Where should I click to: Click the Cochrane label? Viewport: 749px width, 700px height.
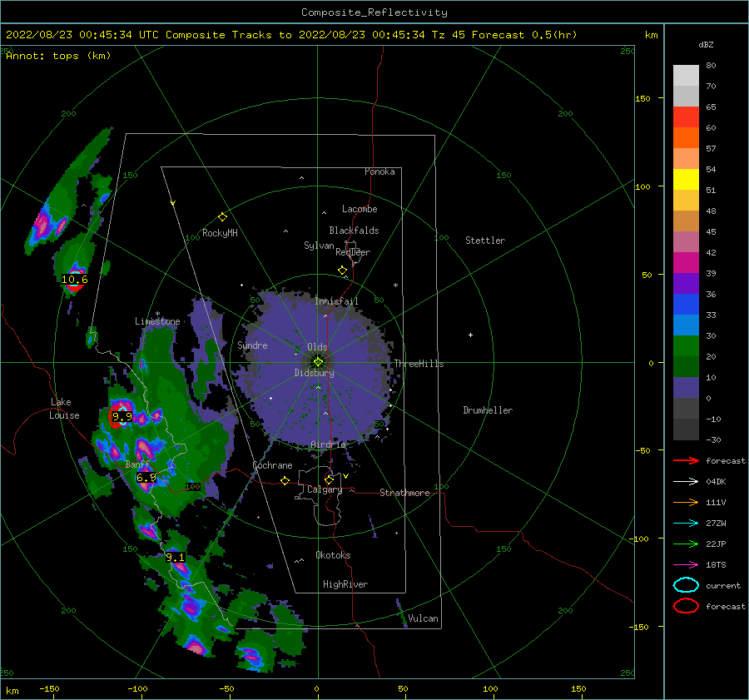point(272,465)
